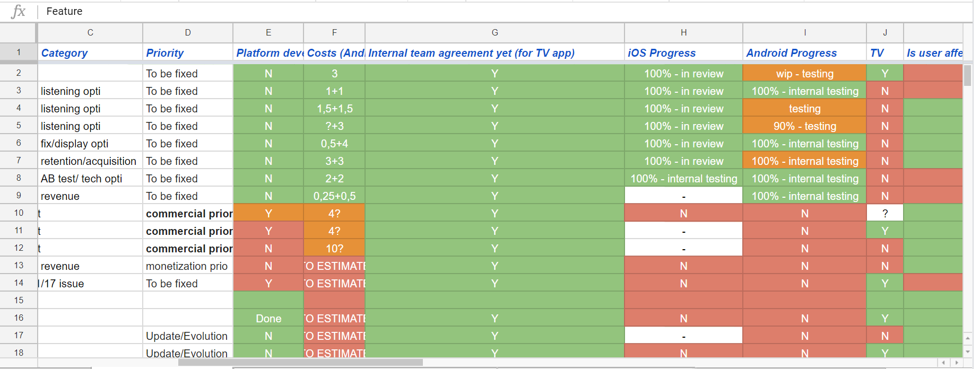Select the 'wip - testing' Android Progress cell
The image size is (980, 369).
(x=804, y=73)
